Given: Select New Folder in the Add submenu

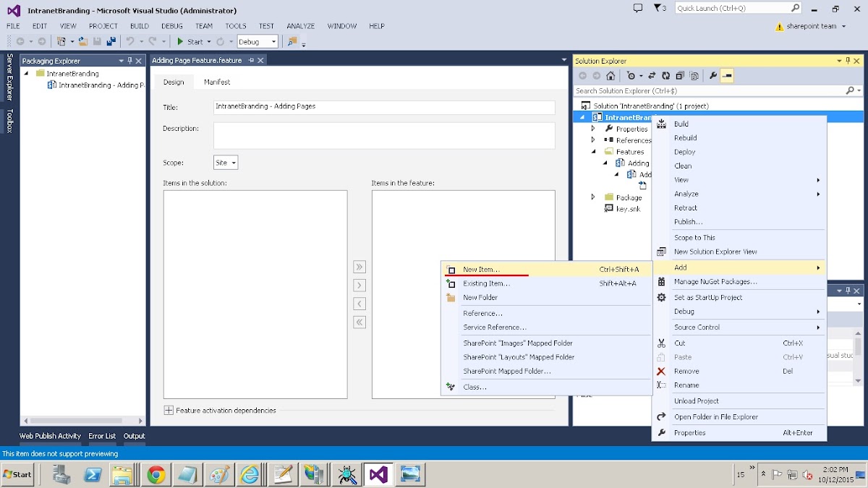Looking at the screenshot, I should pyautogui.click(x=547, y=297).
